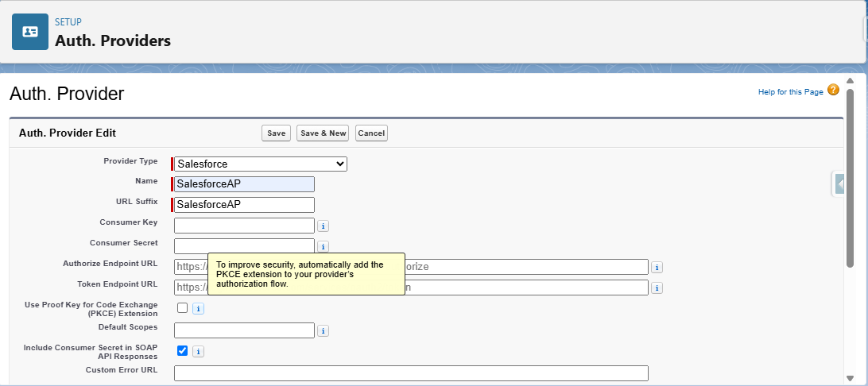The width and height of the screenshot is (868, 386).
Task: Click the info icon beside Authorize Endpoint URL
Action: [x=657, y=267]
